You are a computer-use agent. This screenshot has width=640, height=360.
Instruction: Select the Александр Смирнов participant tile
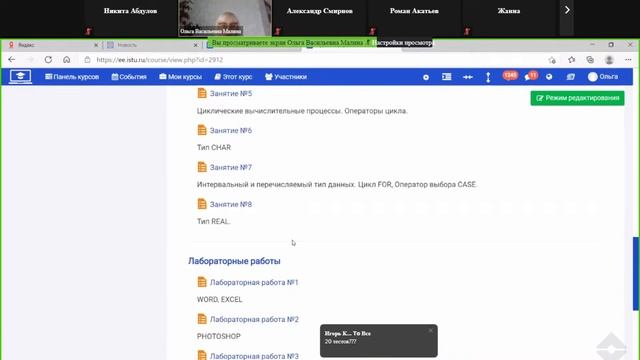320,18
